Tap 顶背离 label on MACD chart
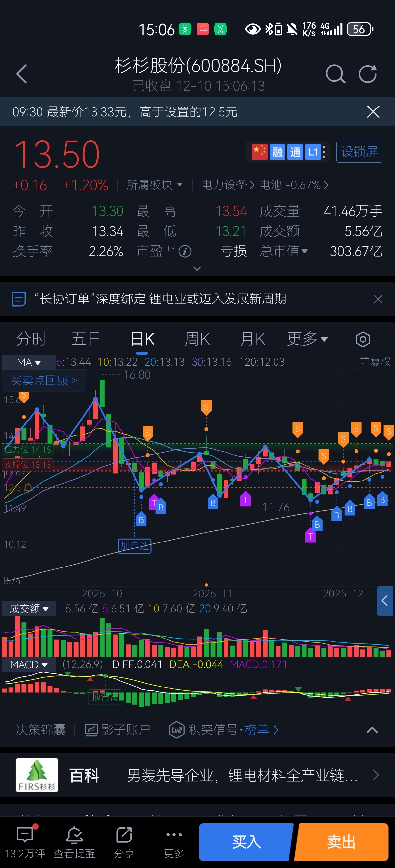 click(105, 697)
